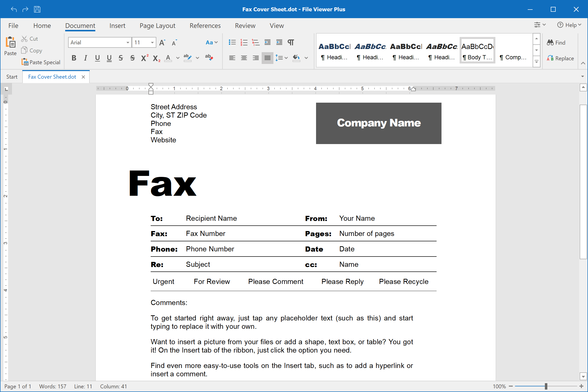Viewport: 588px width, 392px height.
Task: Show paragraph marks with pilcrow icon
Action: click(x=291, y=42)
